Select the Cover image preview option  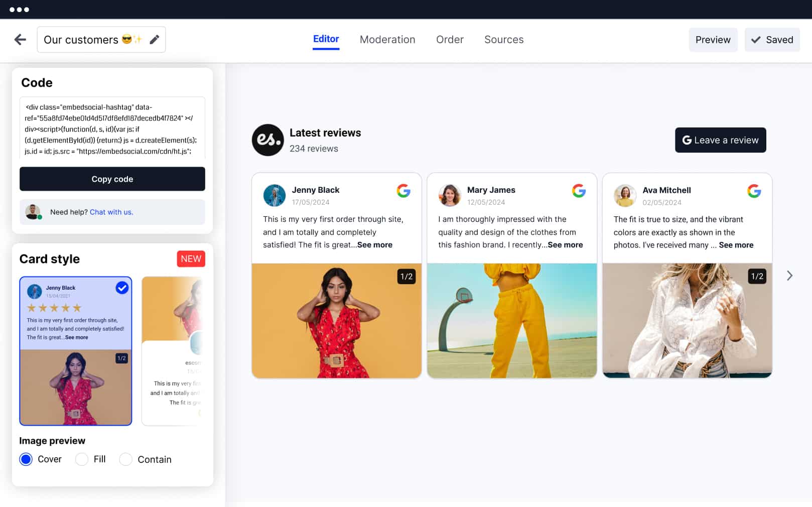(26, 459)
